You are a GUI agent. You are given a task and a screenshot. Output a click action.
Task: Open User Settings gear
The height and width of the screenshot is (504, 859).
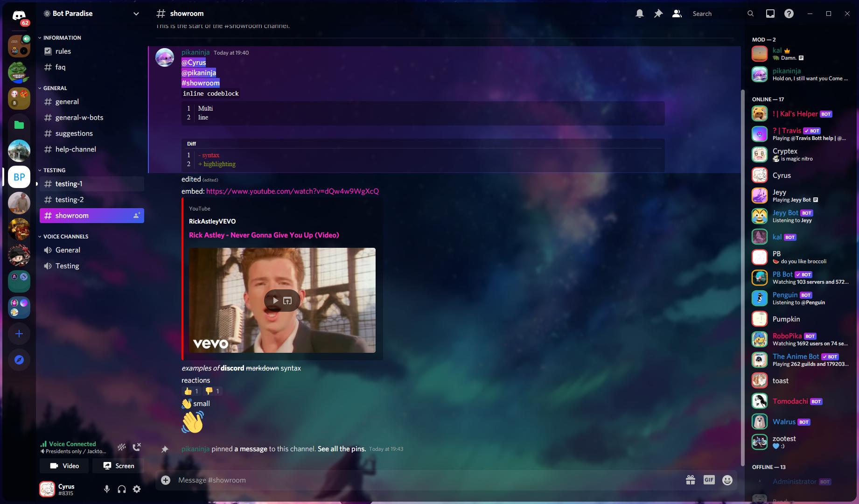coord(137,489)
